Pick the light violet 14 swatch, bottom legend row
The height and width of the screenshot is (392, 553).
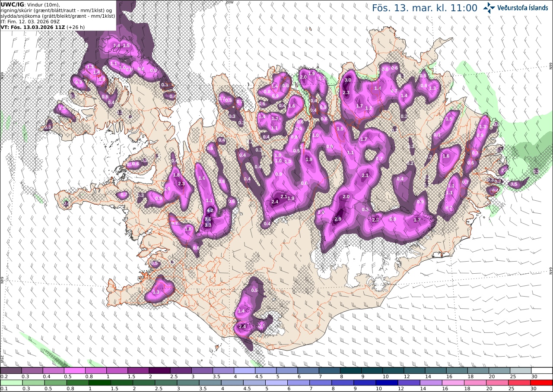[x=431, y=383]
